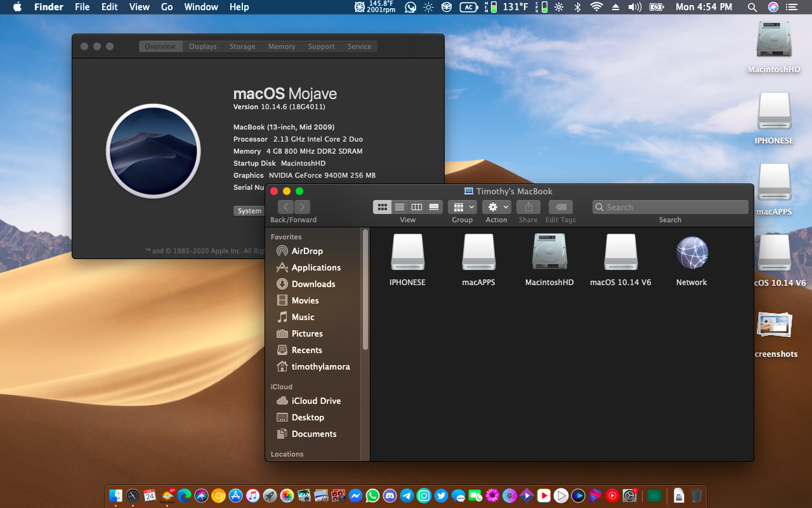Image resolution: width=812 pixels, height=508 pixels.
Task: Switch to the Storage tab
Action: [x=242, y=46]
